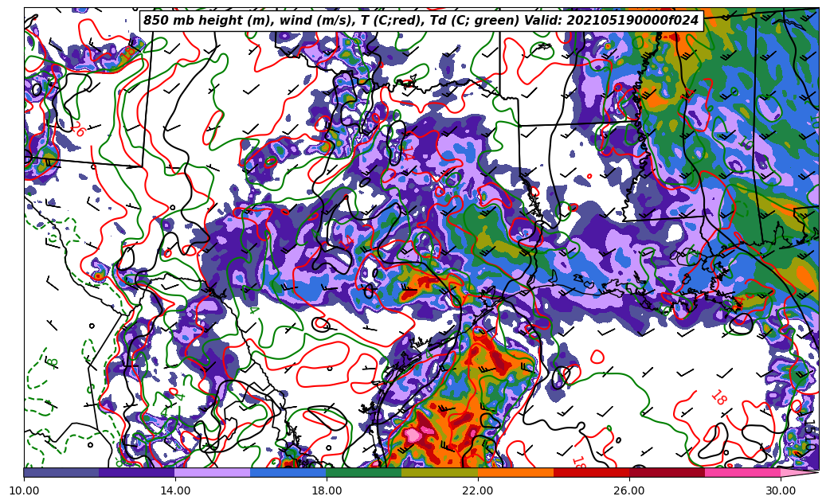
Task: Click the hot pink 28–30 colorbar segment
Action: [742, 472]
